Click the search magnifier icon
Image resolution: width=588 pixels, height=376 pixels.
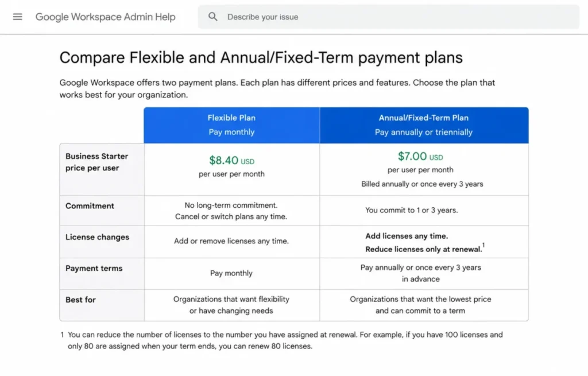click(213, 17)
